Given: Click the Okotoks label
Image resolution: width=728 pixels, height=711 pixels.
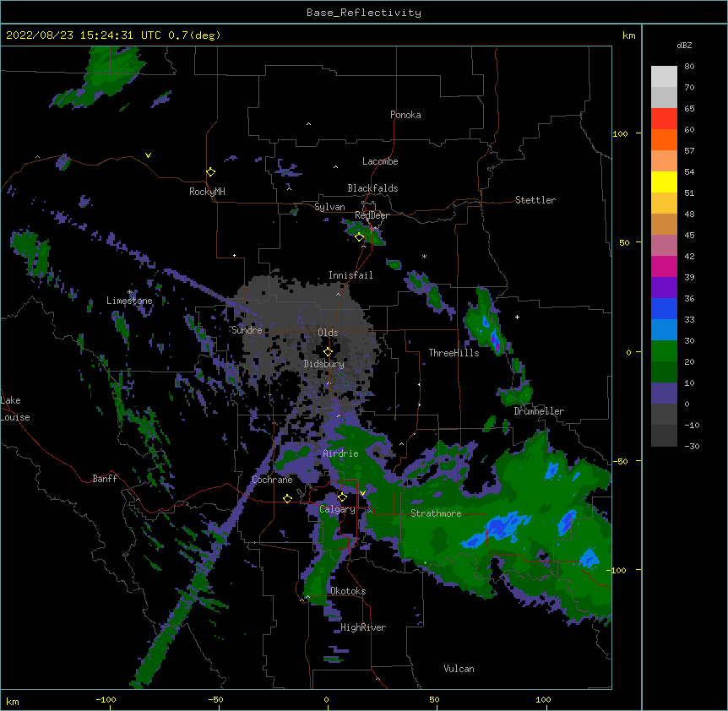Looking at the screenshot, I should [348, 591].
